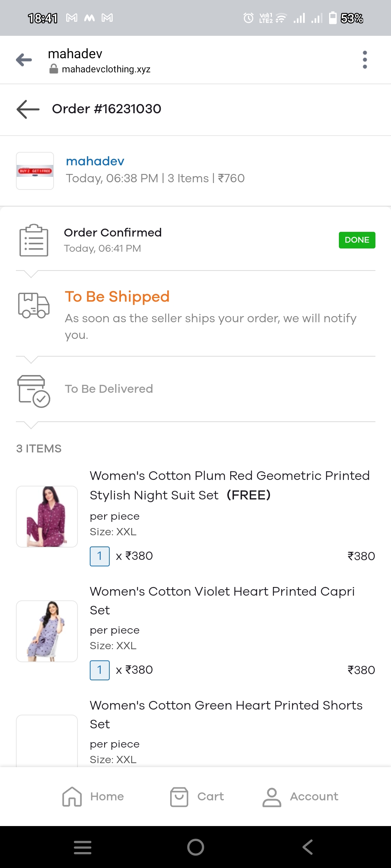Open the Account tab
Image resolution: width=391 pixels, height=868 pixels.
[x=300, y=797]
